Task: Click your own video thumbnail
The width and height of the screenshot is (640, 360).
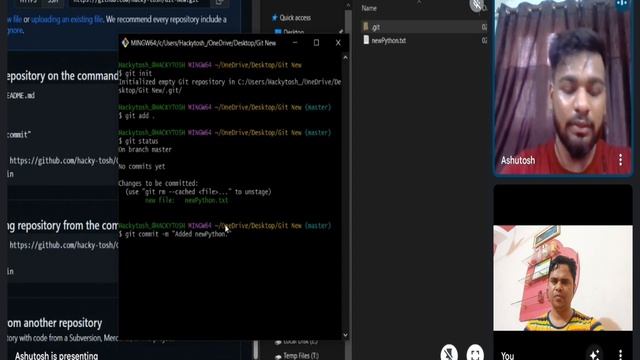Action: point(563,278)
